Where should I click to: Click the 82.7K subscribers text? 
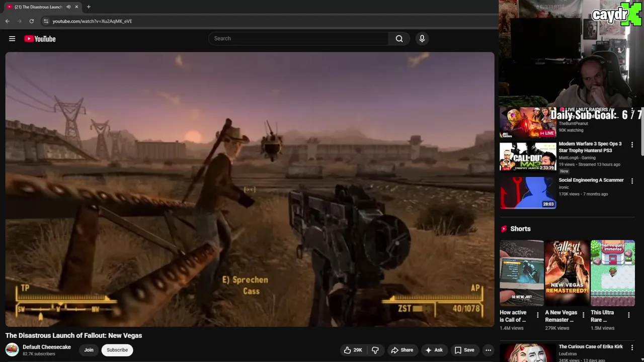pos(39,354)
